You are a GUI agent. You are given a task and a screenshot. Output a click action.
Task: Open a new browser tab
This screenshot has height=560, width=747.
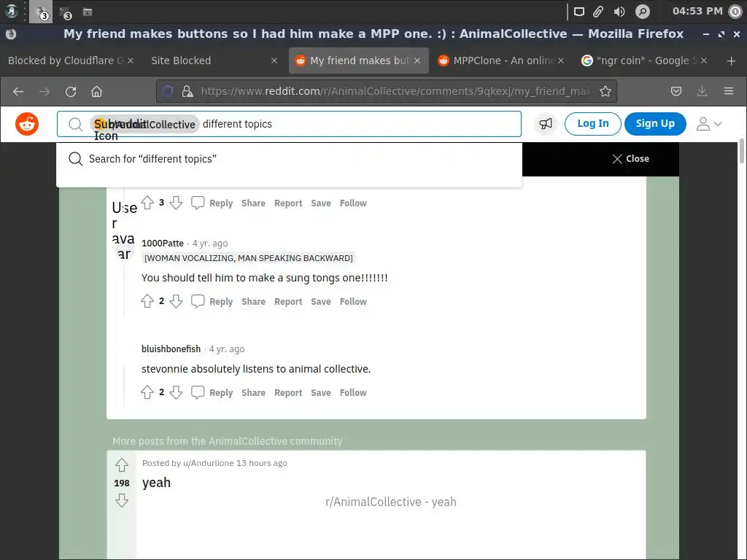pos(731,61)
